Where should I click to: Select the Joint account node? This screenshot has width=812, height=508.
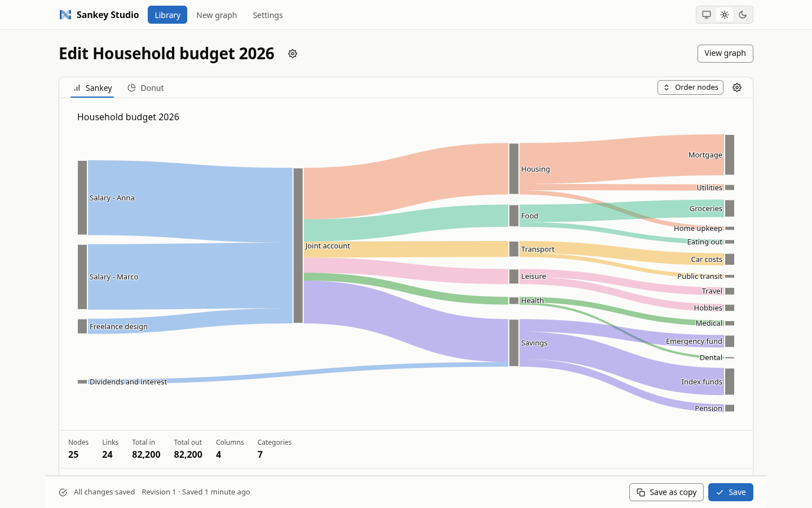298,246
